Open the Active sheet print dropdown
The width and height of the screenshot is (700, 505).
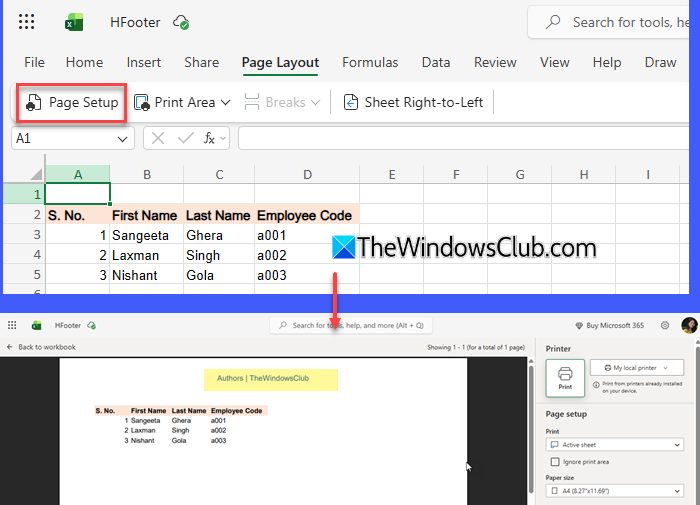click(x=615, y=445)
